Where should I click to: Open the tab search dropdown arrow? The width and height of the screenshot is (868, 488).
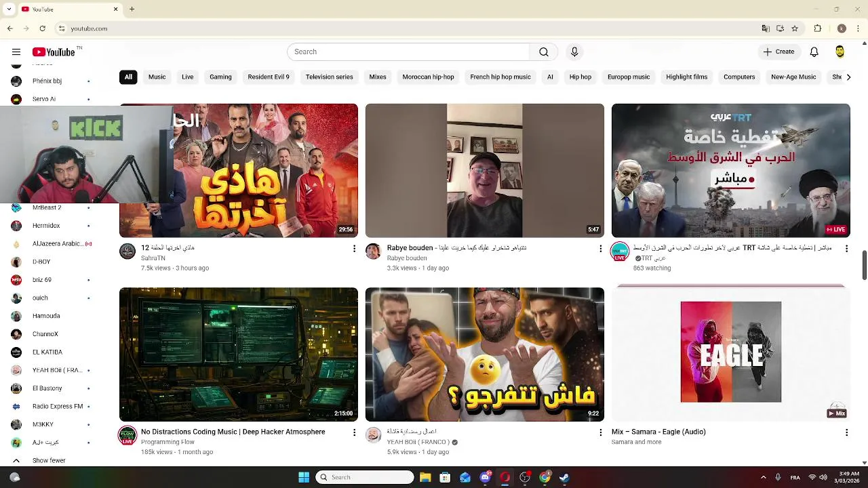click(x=9, y=9)
